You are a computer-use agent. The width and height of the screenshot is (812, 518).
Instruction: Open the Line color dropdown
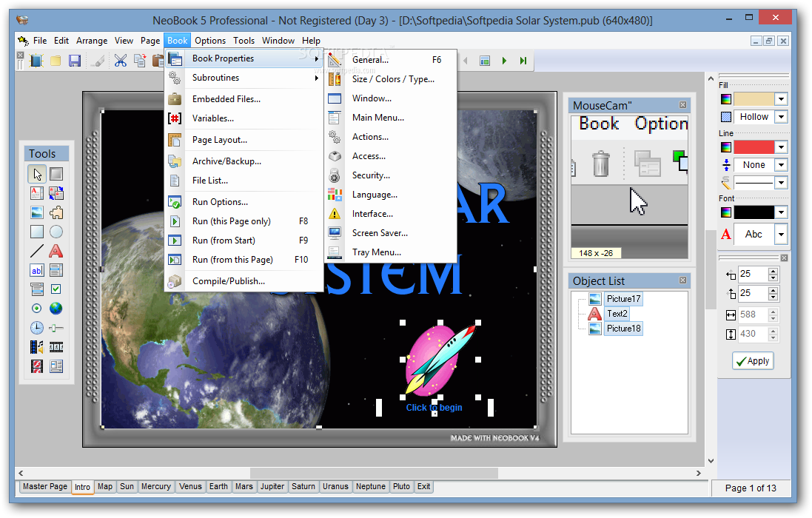point(781,147)
